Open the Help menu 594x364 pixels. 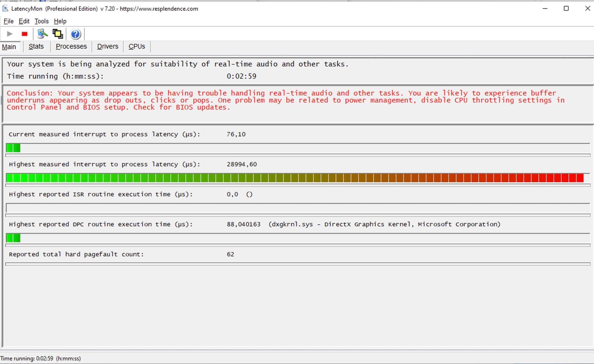[60, 21]
